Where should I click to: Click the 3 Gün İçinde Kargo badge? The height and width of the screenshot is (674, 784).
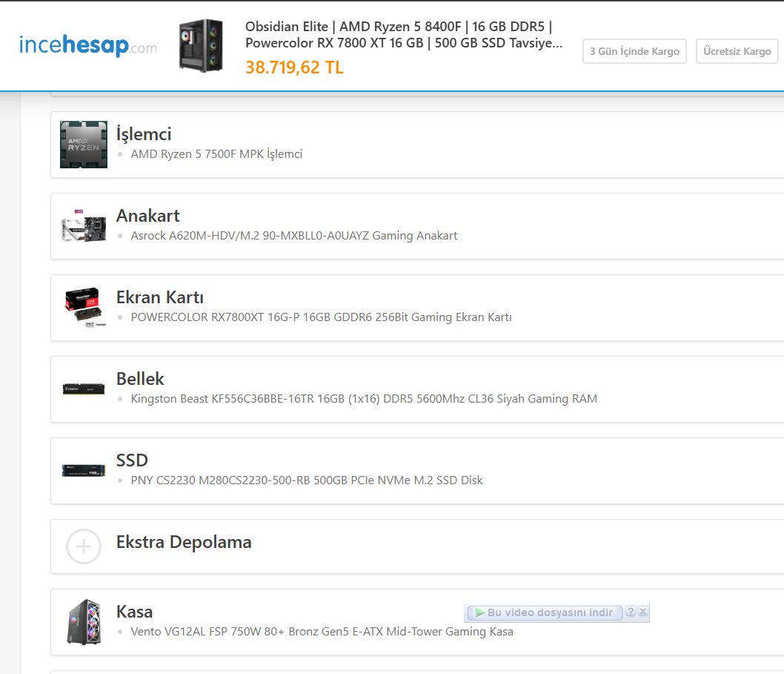click(634, 51)
